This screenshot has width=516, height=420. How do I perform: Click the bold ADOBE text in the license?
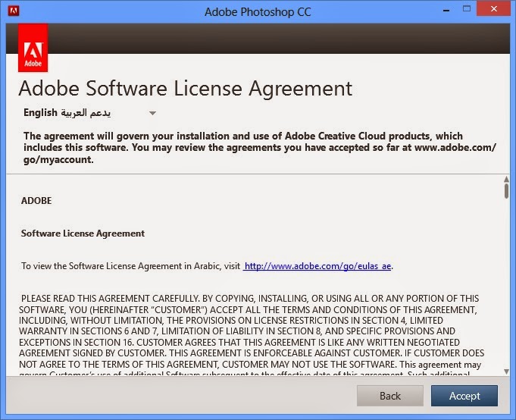point(36,201)
